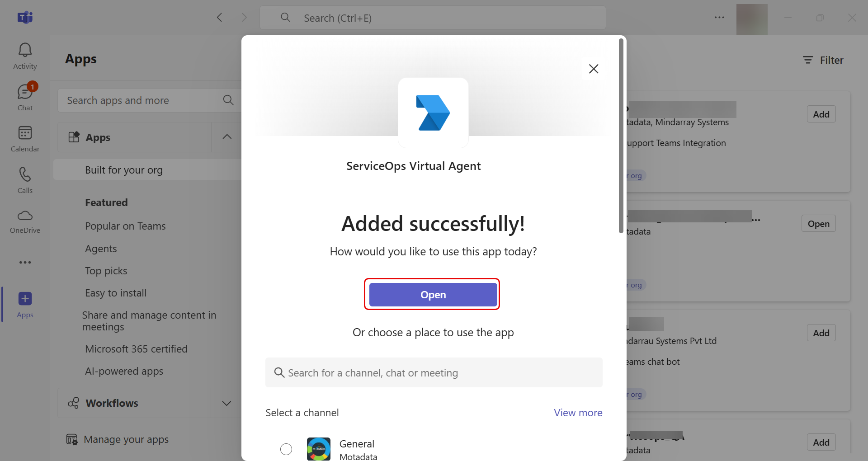Collapse the Apps section chevron
The image size is (868, 461).
[x=227, y=137]
